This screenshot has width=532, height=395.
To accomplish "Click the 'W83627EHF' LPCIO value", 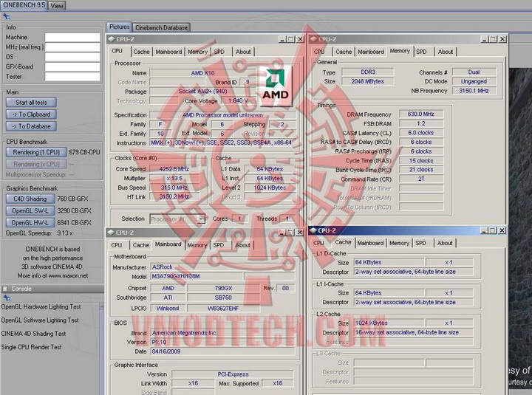I will (x=223, y=308).
